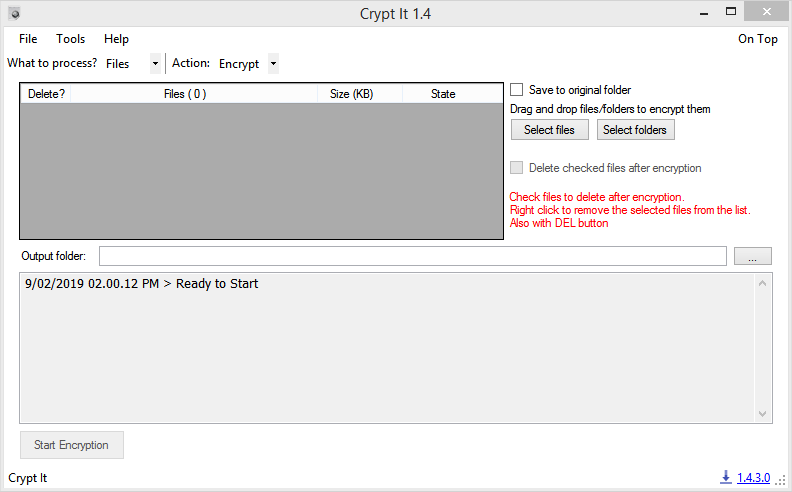Screen dimensions: 792x492
Task: Click the Size (KB) column header
Action: (x=360, y=94)
